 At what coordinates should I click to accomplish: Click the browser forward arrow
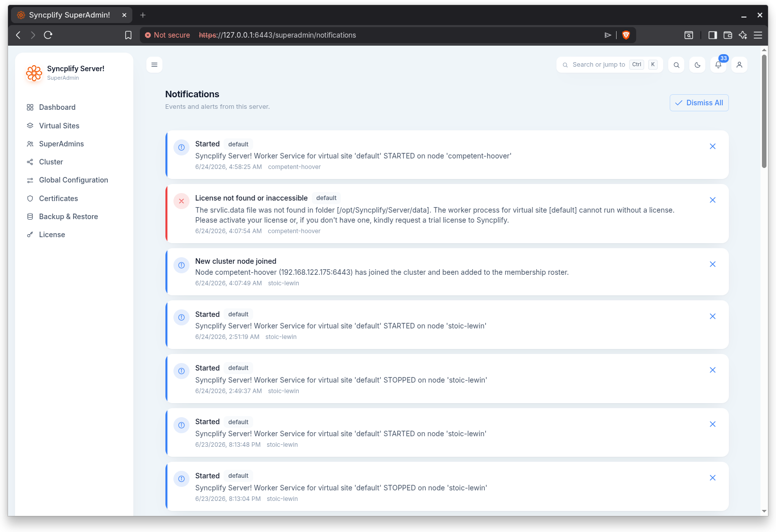pyautogui.click(x=33, y=35)
